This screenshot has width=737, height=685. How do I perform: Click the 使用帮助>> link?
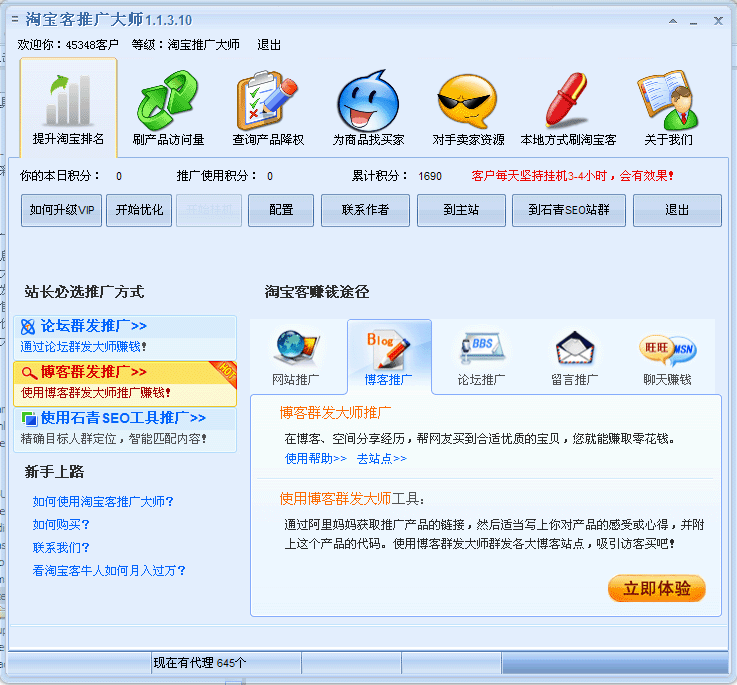pyautogui.click(x=316, y=458)
